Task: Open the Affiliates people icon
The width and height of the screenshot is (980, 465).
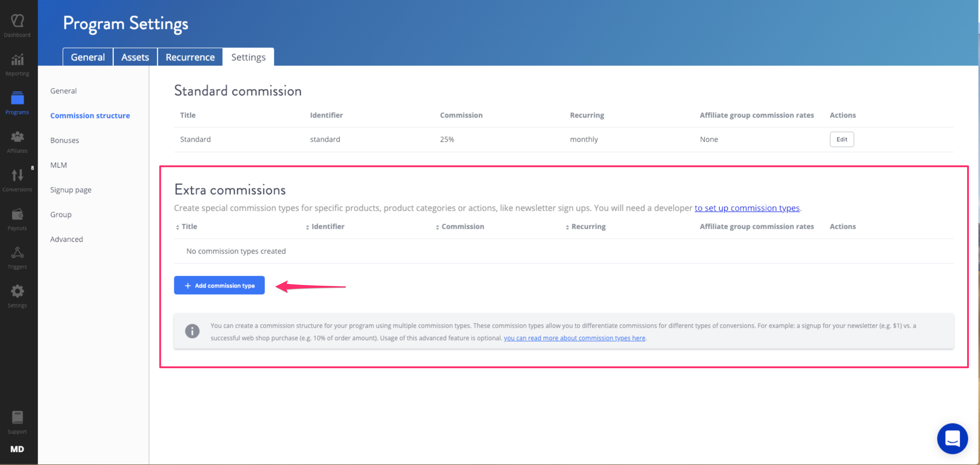Action: pyautogui.click(x=17, y=137)
